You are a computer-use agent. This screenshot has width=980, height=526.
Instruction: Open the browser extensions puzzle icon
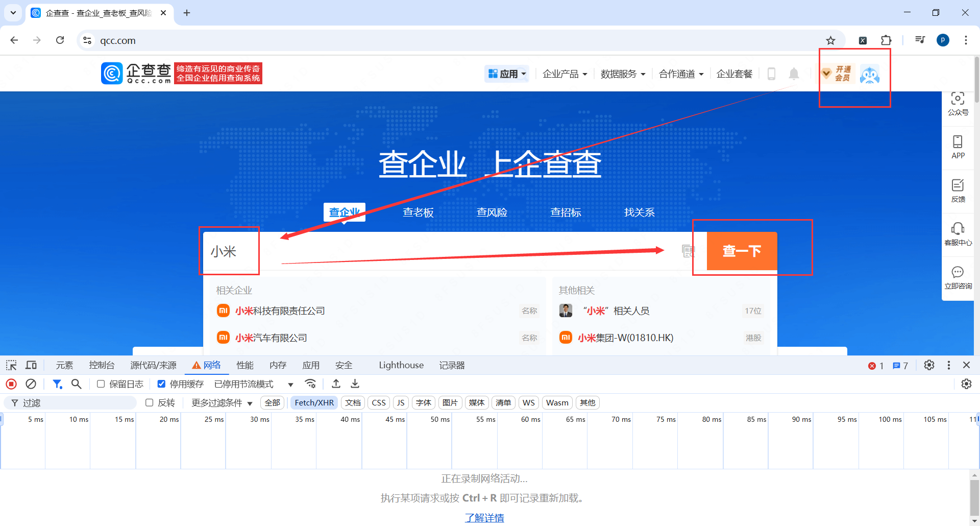pos(886,40)
